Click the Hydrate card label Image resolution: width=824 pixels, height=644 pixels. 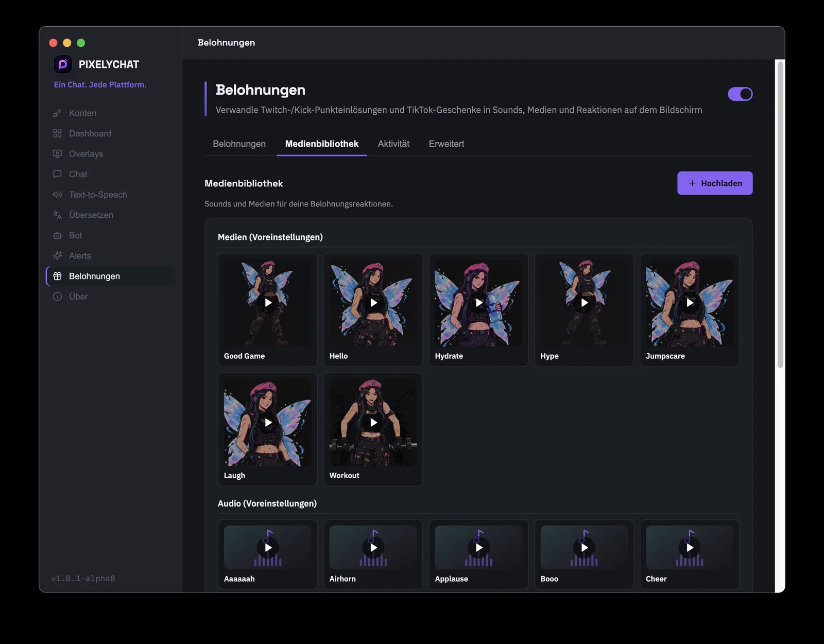pos(449,356)
